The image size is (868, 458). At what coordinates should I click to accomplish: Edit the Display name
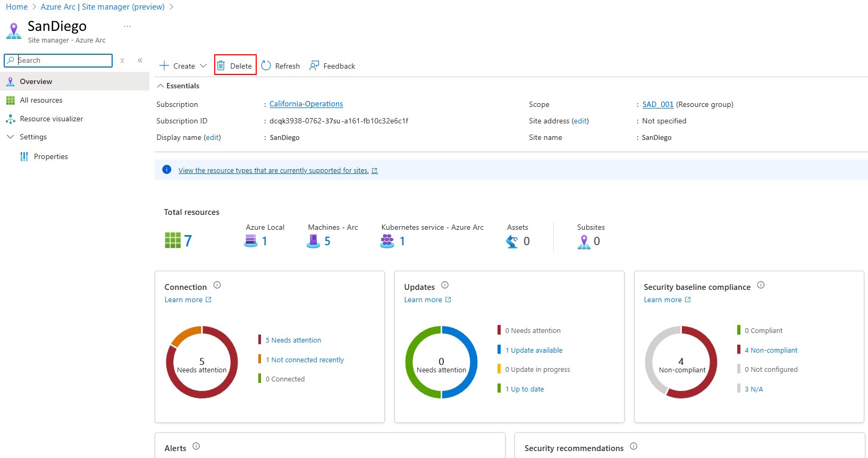click(212, 137)
